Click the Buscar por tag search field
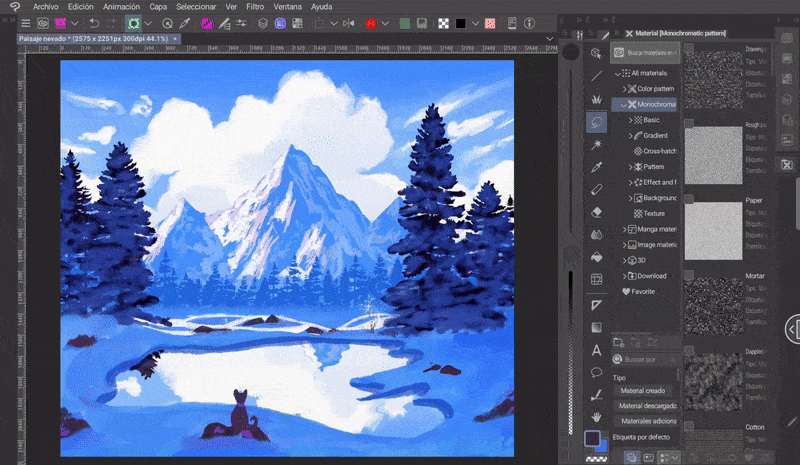Screen dimensions: 800x465 (x=646, y=359)
